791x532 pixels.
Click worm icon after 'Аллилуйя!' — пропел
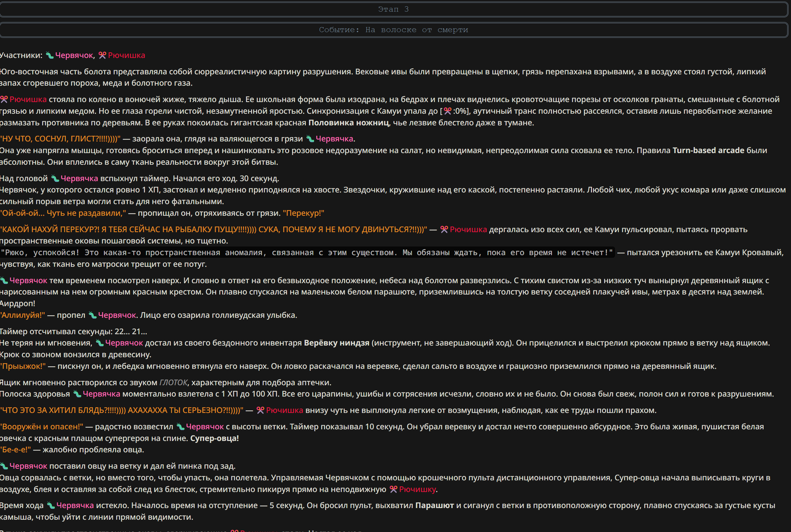[93, 315]
